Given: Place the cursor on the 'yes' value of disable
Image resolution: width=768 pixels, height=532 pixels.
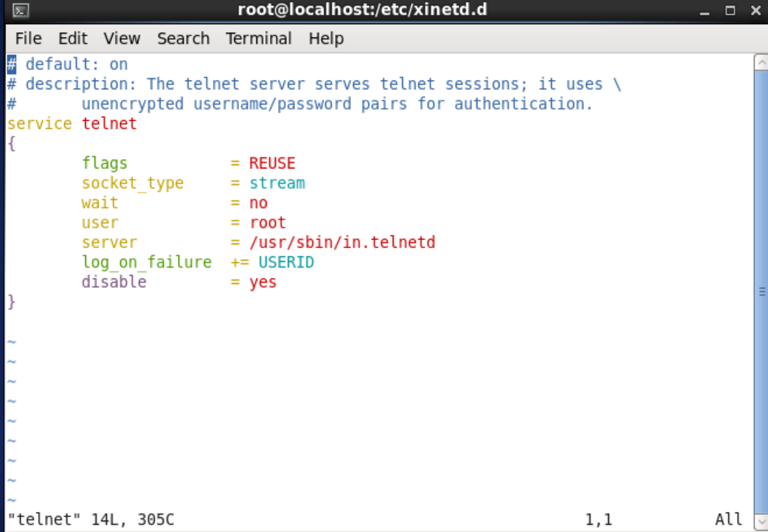Looking at the screenshot, I should click(263, 282).
